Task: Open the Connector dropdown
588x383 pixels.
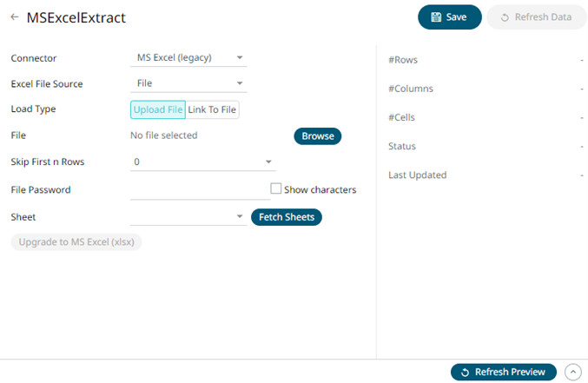Action: click(x=188, y=58)
